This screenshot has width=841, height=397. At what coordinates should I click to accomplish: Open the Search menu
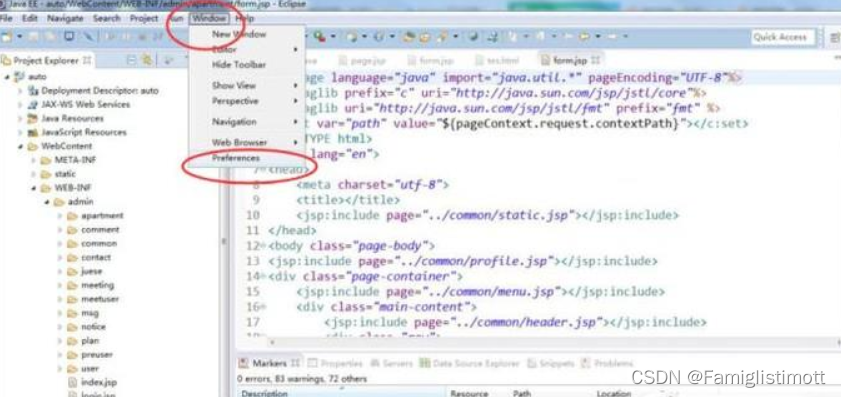tap(106, 18)
